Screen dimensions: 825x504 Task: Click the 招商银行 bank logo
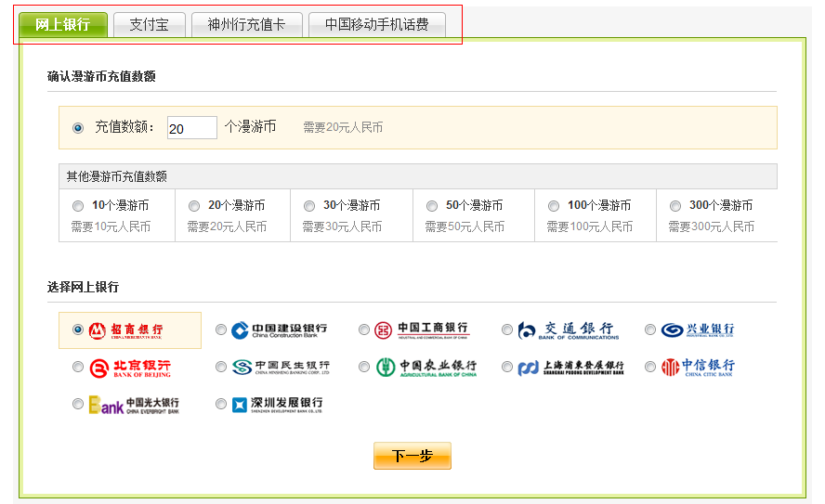(x=125, y=330)
